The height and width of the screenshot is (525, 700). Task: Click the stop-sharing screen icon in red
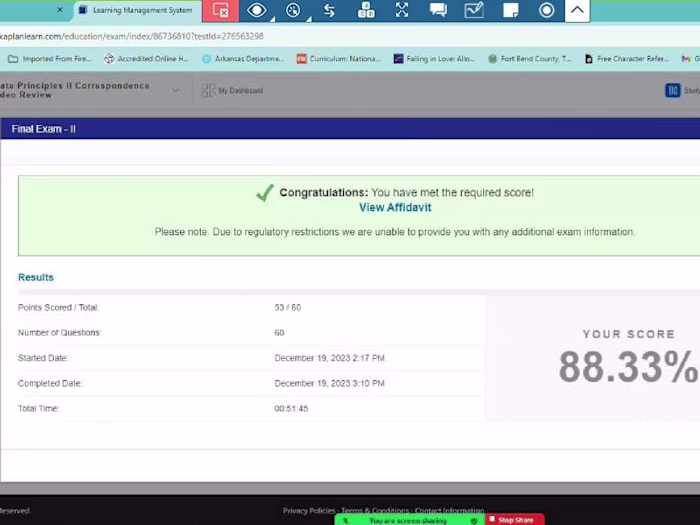point(221,10)
